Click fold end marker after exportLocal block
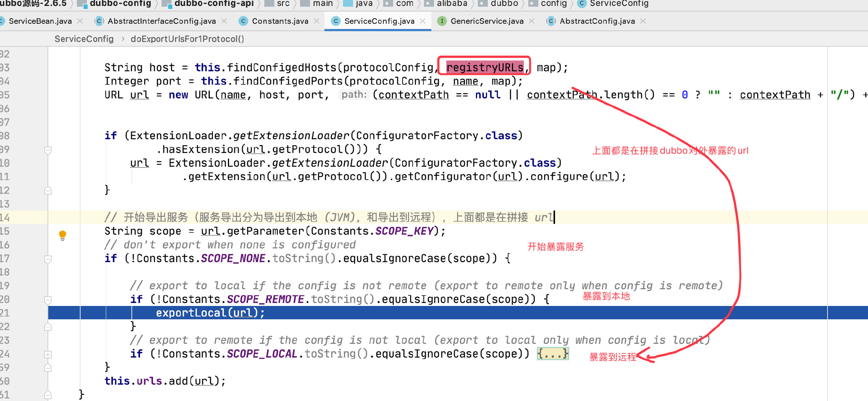Screen dimensions: 868x401 point(48,327)
